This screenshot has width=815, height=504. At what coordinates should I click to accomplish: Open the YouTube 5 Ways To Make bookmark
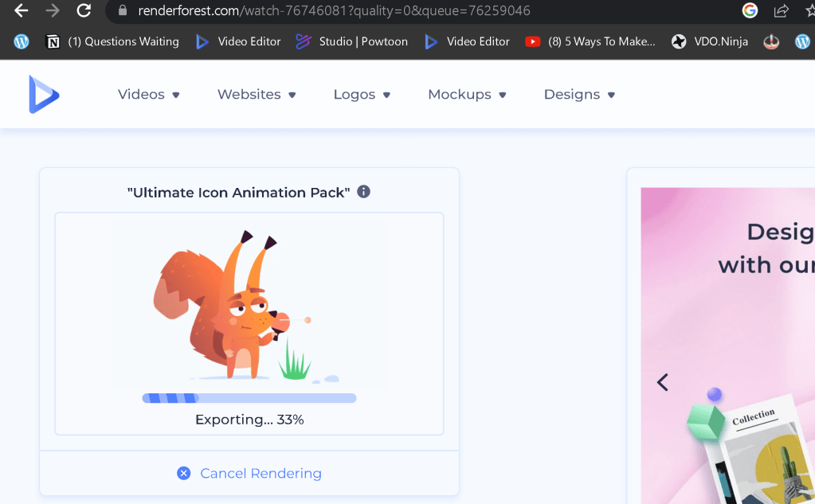pyautogui.click(x=590, y=41)
